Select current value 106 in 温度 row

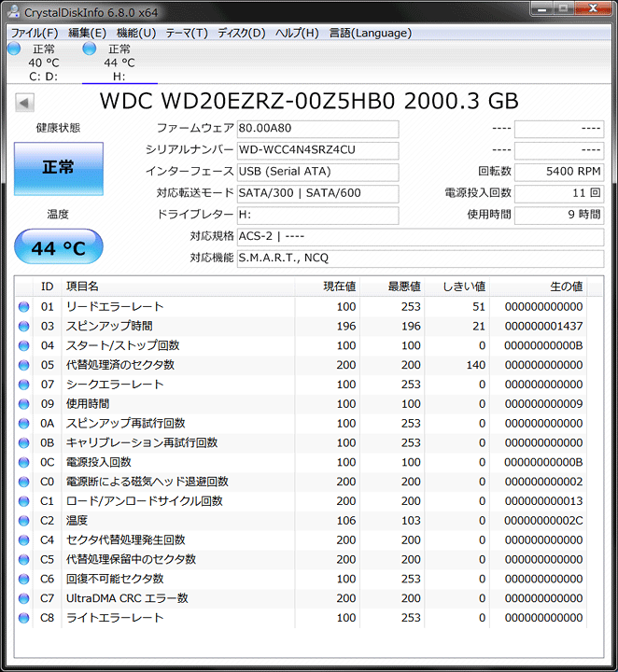345,521
